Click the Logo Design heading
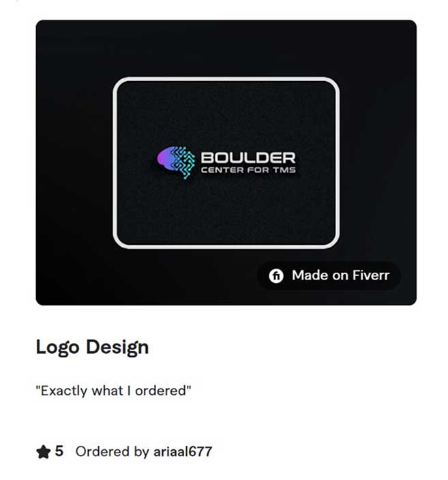 (x=92, y=348)
